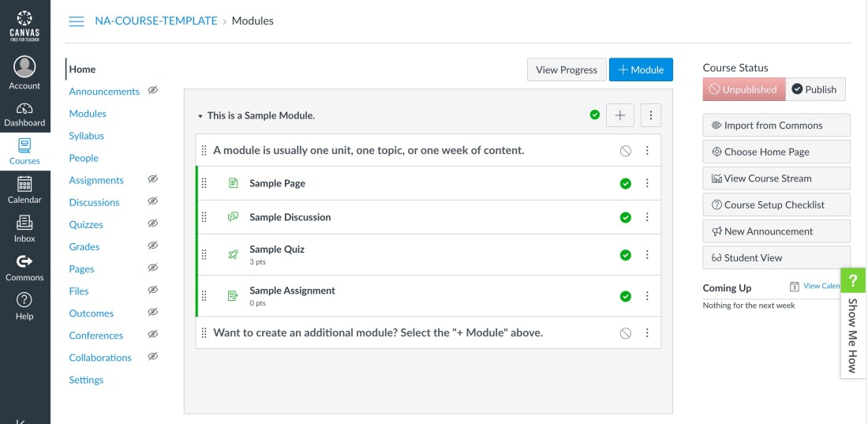Image resolution: width=868 pixels, height=424 pixels.
Task: Go to Syllabus in course navigation
Action: 86,136
